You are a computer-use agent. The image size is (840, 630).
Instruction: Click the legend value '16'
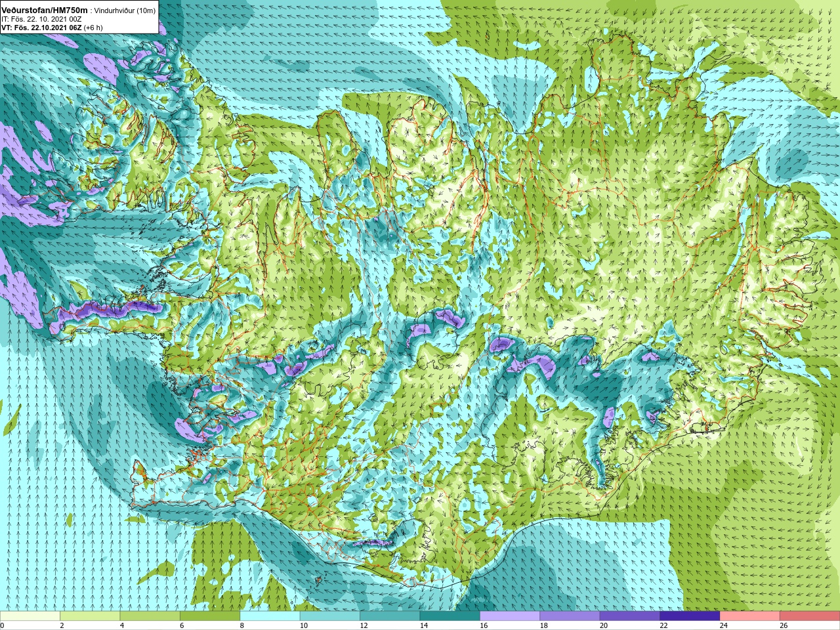[484, 625]
